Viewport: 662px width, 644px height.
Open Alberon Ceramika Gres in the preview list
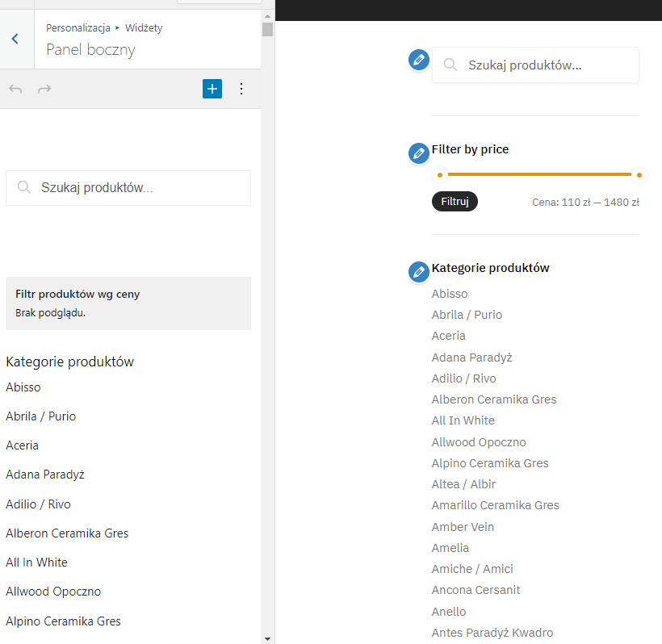point(494,399)
